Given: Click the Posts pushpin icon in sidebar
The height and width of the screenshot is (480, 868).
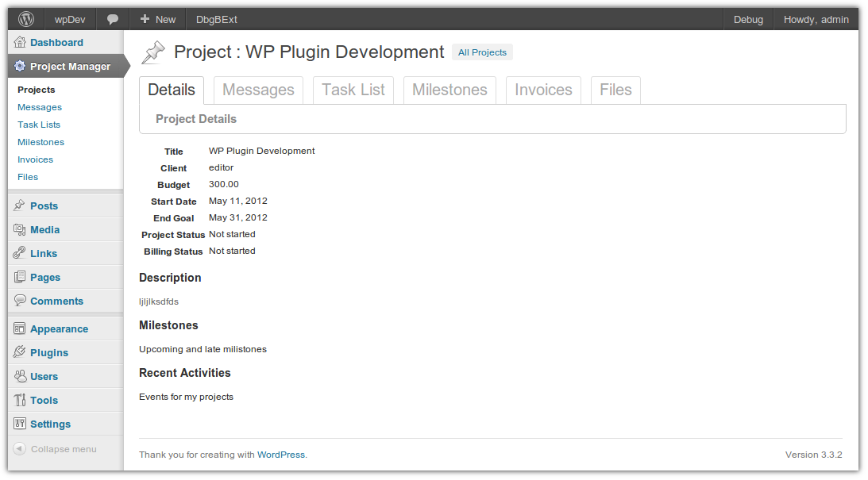Looking at the screenshot, I should tap(20, 205).
